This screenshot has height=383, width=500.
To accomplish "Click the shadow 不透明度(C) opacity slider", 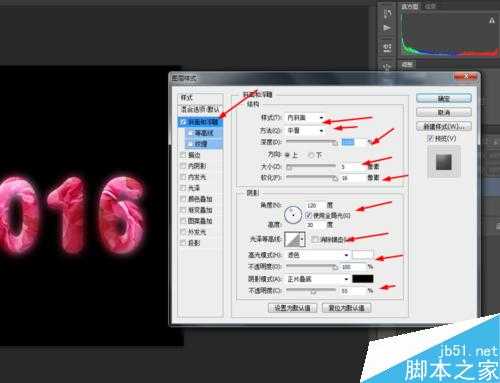I will [x=311, y=291].
